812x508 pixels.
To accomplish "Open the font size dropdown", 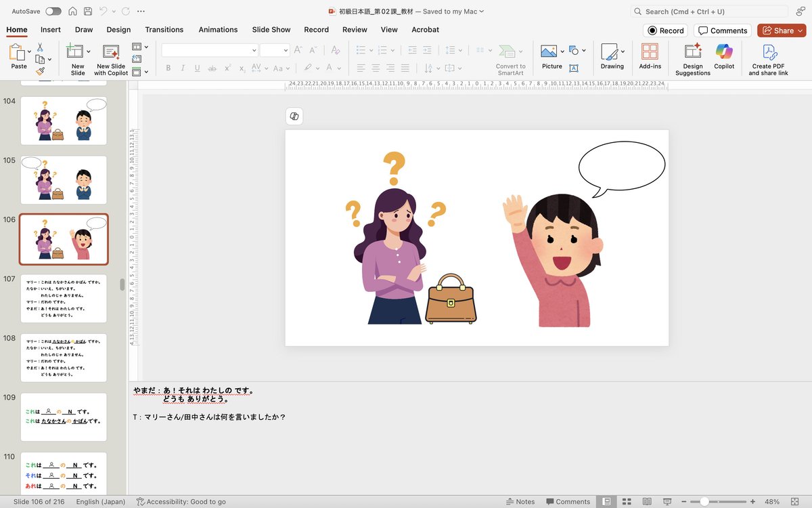I will click(285, 50).
